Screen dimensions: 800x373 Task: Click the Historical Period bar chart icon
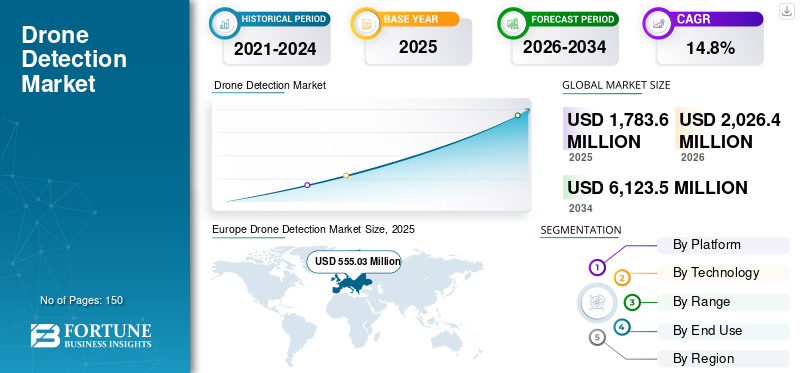pyautogui.click(x=224, y=23)
